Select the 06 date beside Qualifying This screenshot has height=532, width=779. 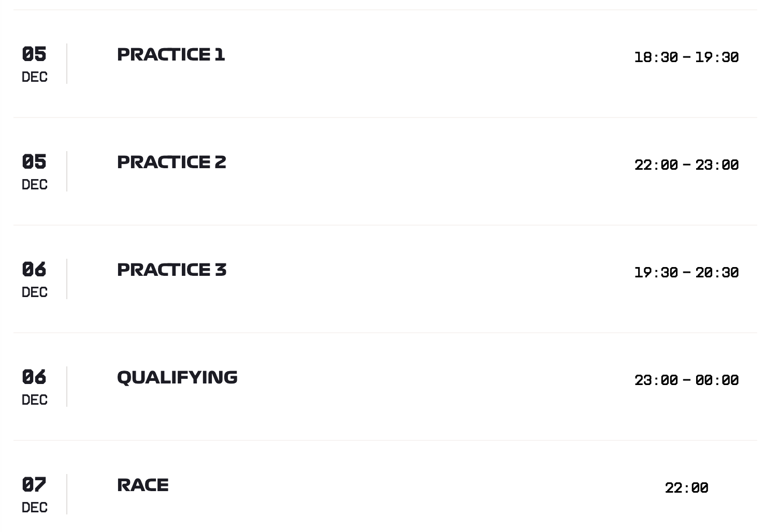pyautogui.click(x=34, y=377)
